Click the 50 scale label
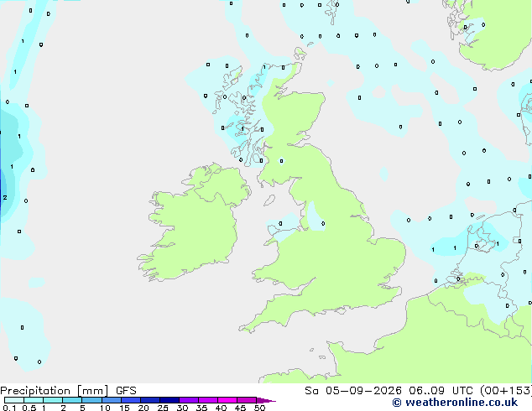 point(259,408)
